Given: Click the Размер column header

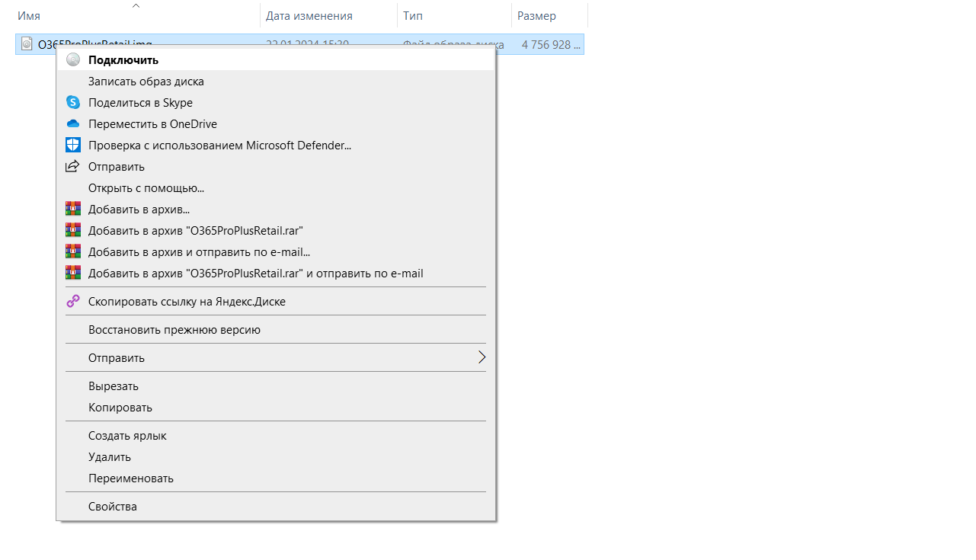Looking at the screenshot, I should [x=536, y=16].
